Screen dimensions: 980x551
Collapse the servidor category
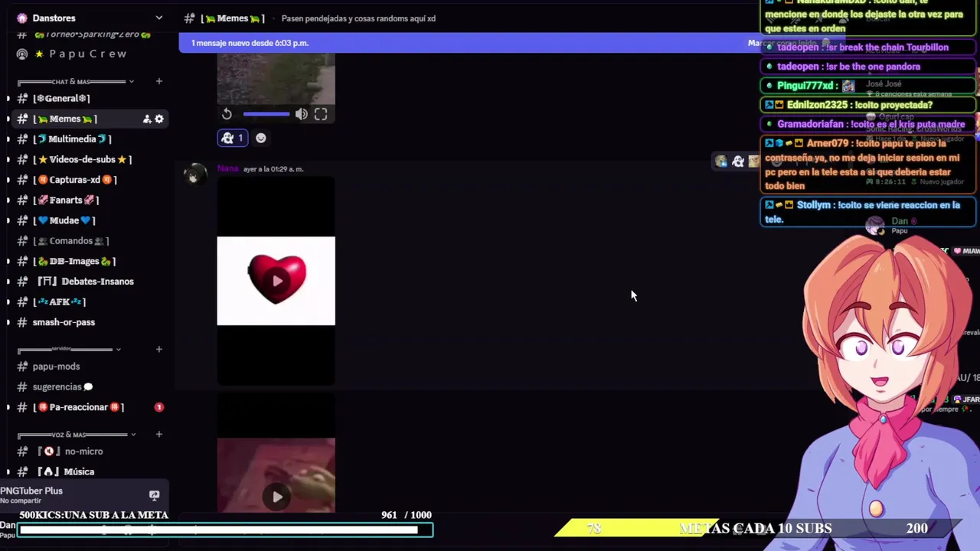pyautogui.click(x=118, y=349)
